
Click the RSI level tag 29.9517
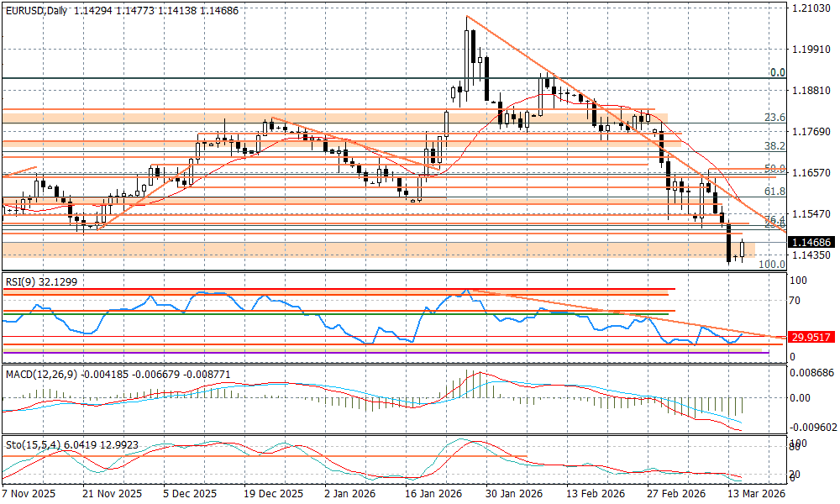811,337
